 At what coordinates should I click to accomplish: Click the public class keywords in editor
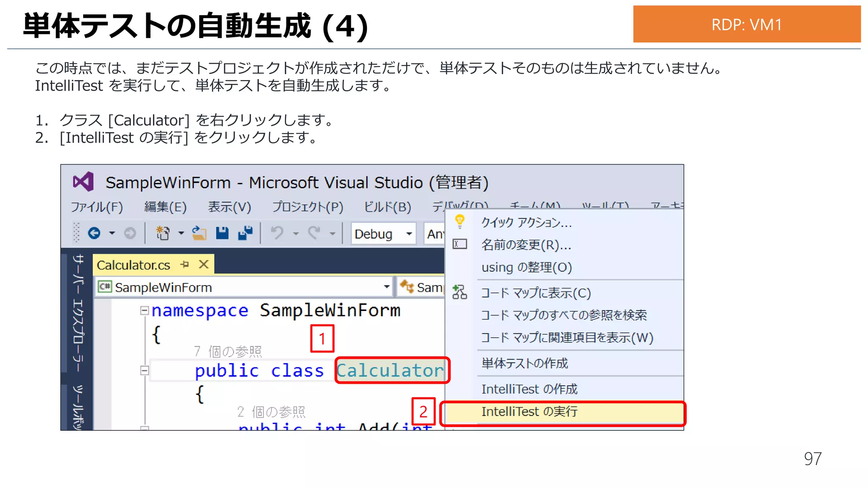[259, 371]
